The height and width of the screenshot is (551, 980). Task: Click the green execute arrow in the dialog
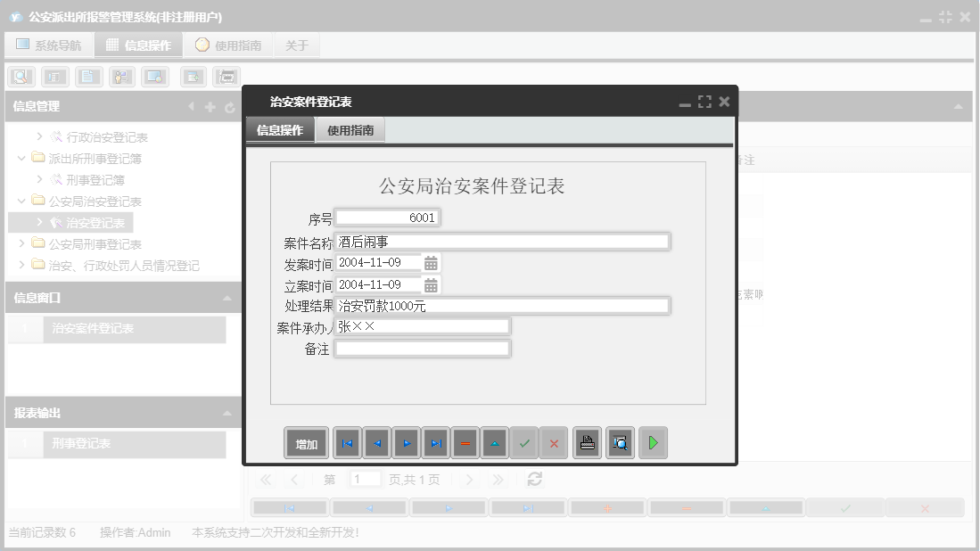tap(653, 442)
